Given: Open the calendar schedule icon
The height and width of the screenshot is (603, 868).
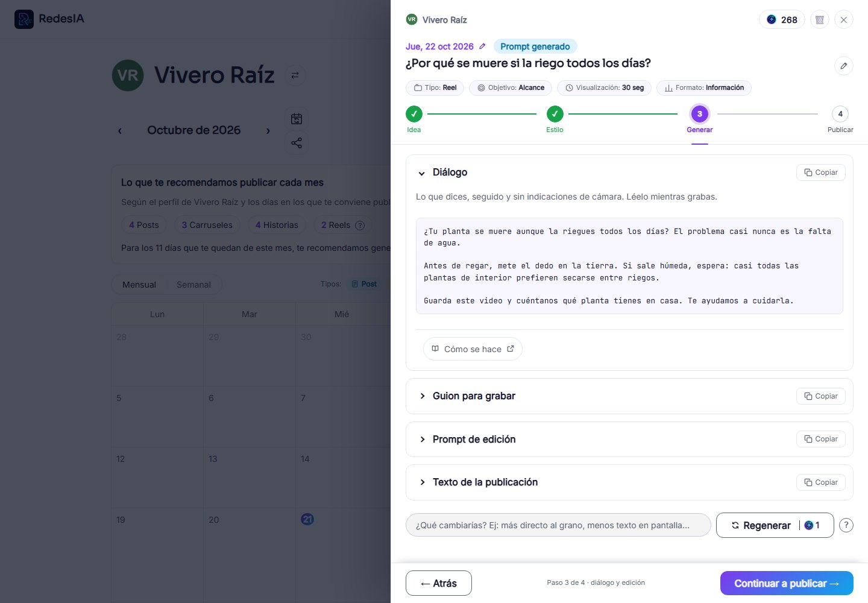Looking at the screenshot, I should click(x=297, y=119).
